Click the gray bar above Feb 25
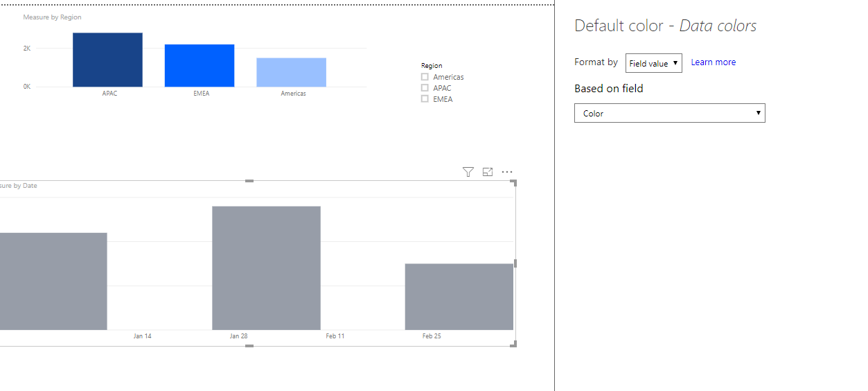 tap(459, 297)
